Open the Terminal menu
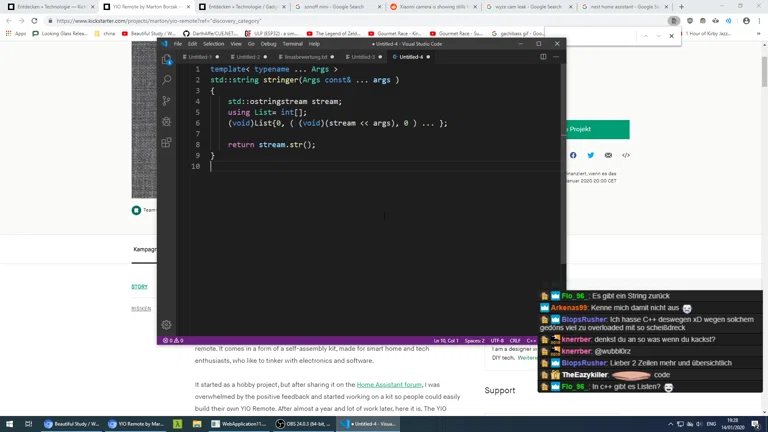Image resolution: width=768 pixels, height=432 pixels. coord(292,44)
